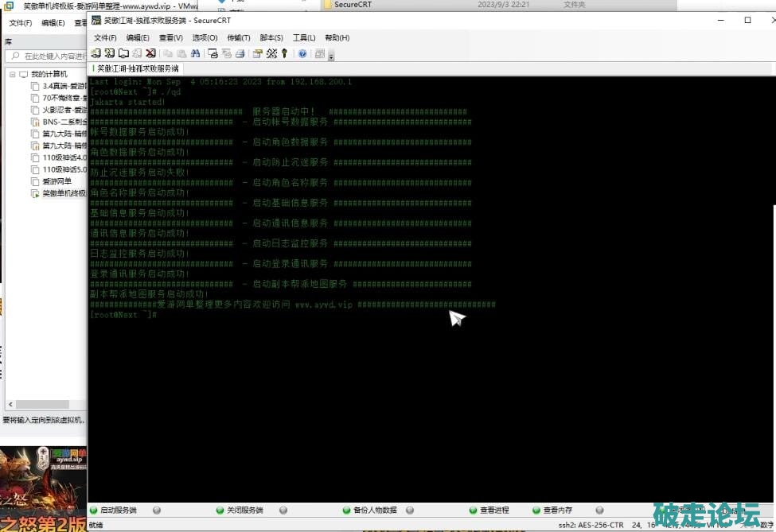Click the 查看进程 button

coord(493,510)
